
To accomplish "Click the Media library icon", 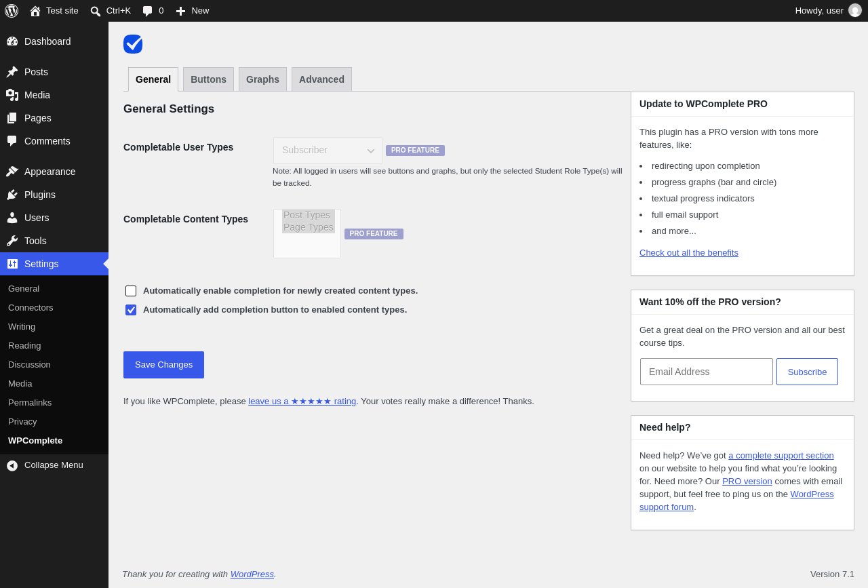I will pyautogui.click(x=12, y=95).
